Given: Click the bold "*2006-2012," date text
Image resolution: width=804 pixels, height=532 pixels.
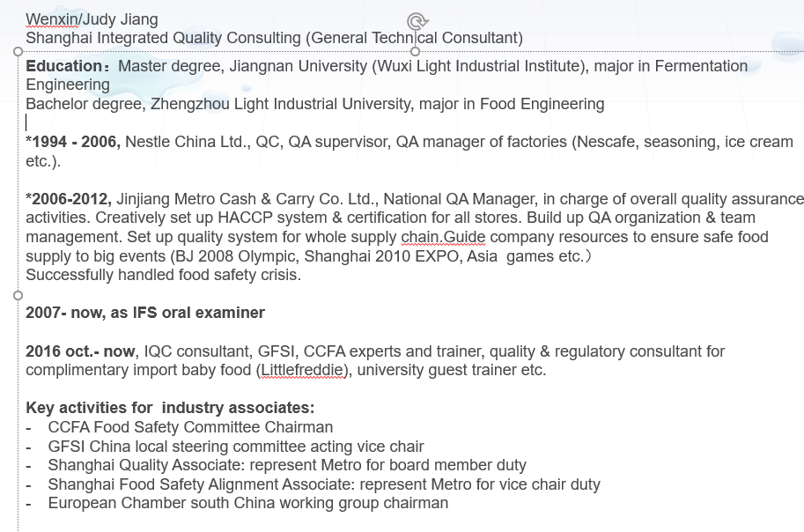Looking at the screenshot, I should [x=69, y=199].
